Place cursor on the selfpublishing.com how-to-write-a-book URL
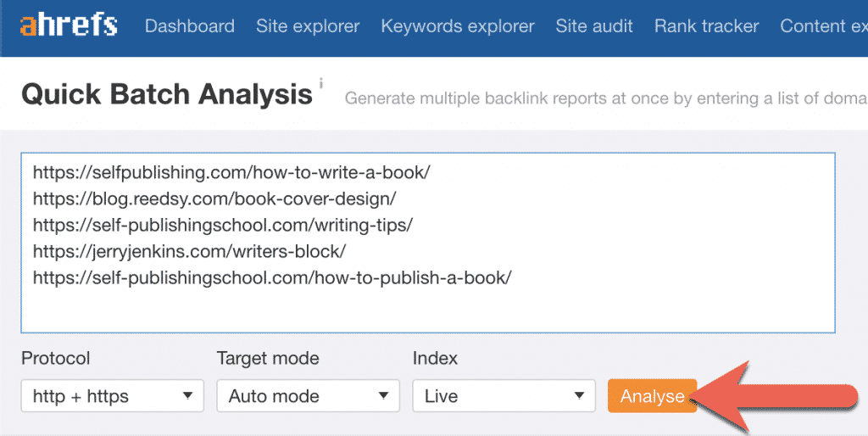The height and width of the screenshot is (436, 868). pyautogui.click(x=231, y=173)
